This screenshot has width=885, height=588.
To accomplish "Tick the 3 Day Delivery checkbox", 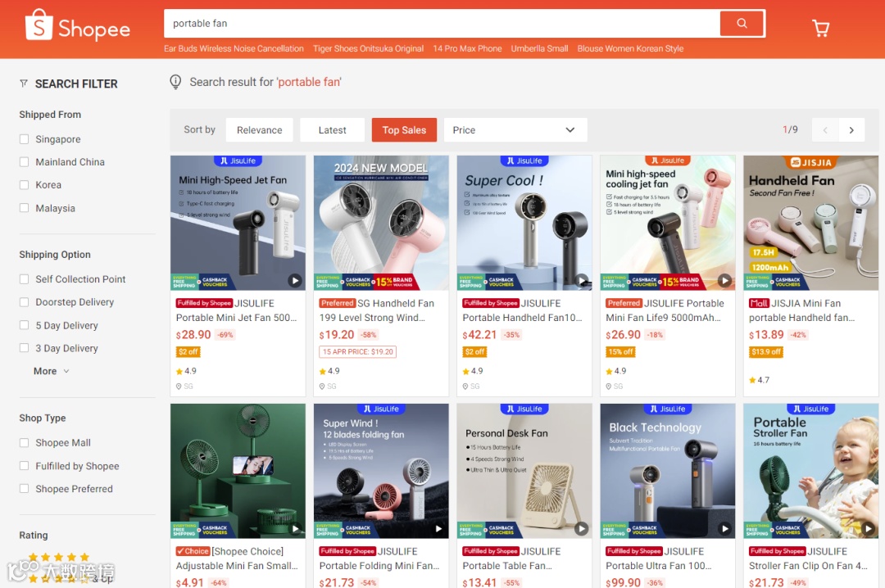I will 25,348.
